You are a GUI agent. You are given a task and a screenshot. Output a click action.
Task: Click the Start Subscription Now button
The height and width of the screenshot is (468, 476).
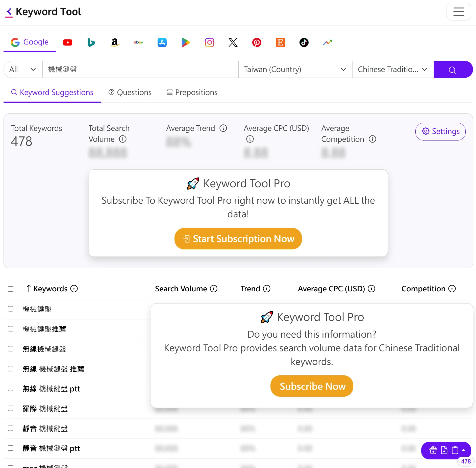(238, 239)
